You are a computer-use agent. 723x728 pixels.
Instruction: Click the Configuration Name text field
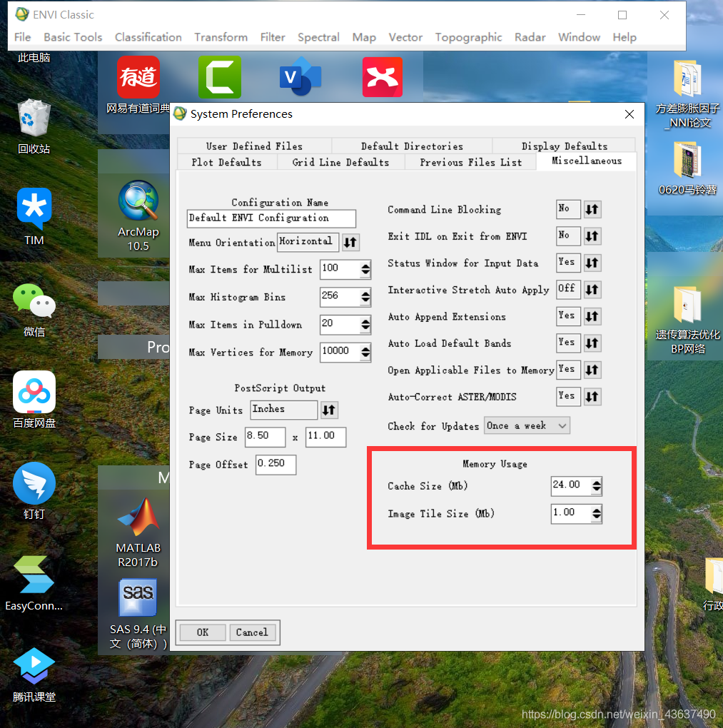click(x=271, y=218)
